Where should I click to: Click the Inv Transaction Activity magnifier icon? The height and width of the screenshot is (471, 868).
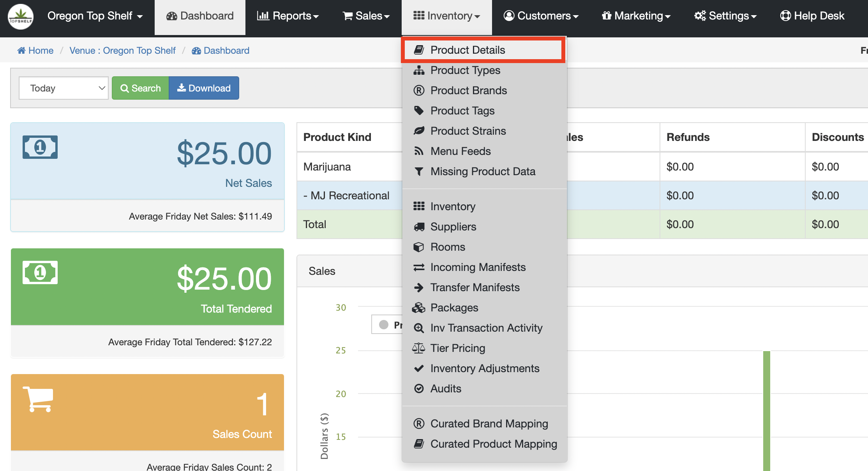click(x=419, y=328)
